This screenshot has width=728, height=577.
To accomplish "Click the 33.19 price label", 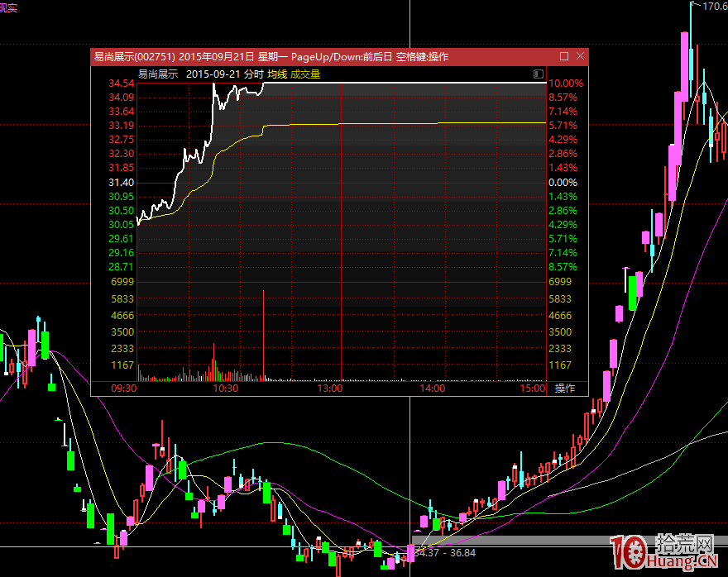I will click(121, 126).
